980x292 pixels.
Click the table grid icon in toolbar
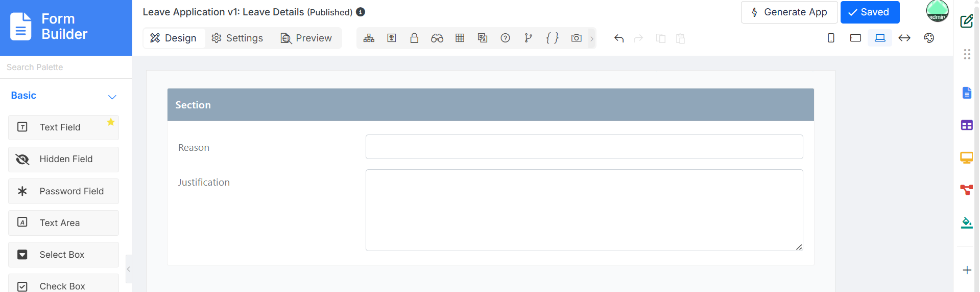[460, 38]
